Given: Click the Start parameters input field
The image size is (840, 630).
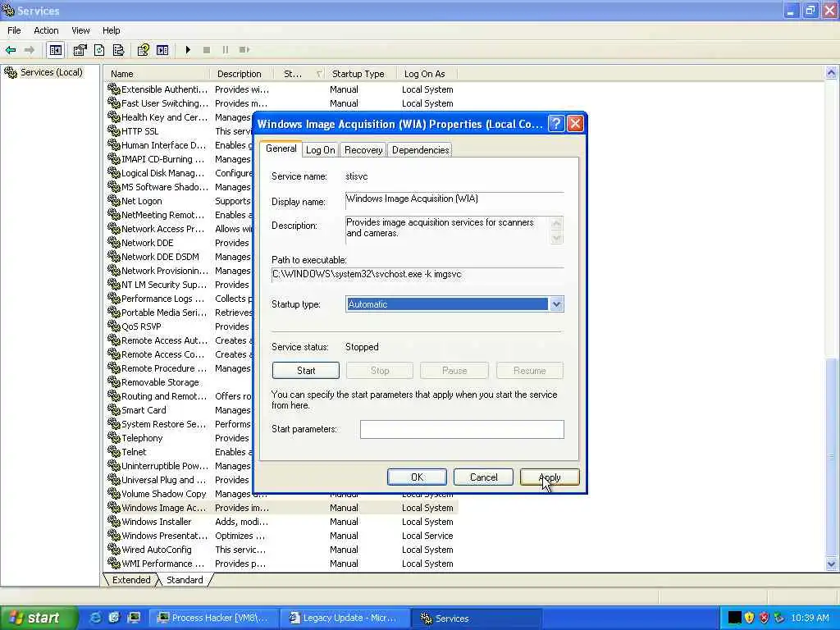Looking at the screenshot, I should [x=462, y=429].
